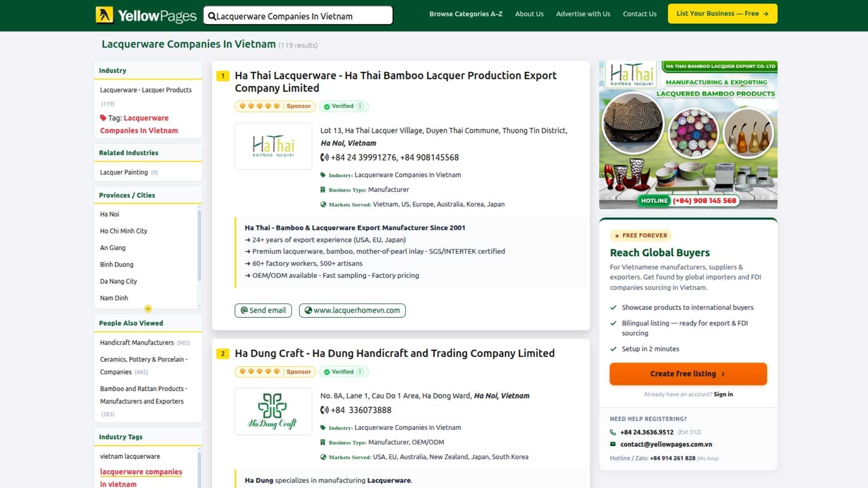
Task: Click the envelope icon next to contact@yellowpages.com.vn
Action: (x=613, y=444)
